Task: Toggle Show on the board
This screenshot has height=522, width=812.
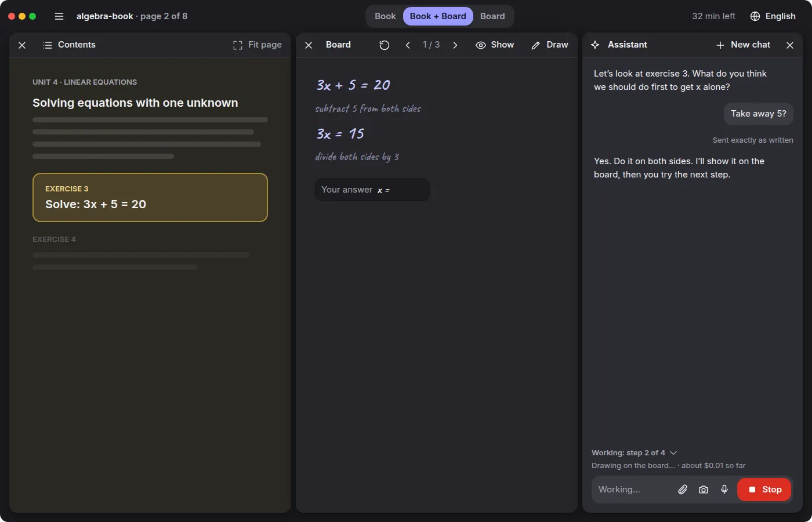Action: (495, 45)
